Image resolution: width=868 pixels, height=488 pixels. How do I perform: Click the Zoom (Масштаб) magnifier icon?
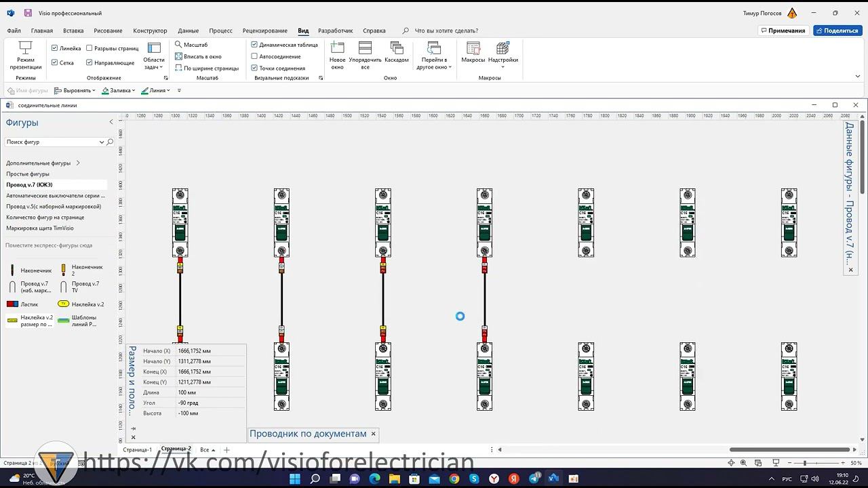[x=178, y=45]
